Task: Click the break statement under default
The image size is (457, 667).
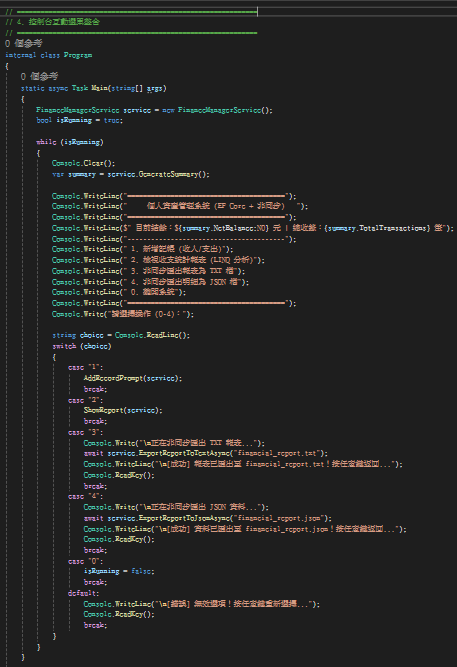Action: 95,625
